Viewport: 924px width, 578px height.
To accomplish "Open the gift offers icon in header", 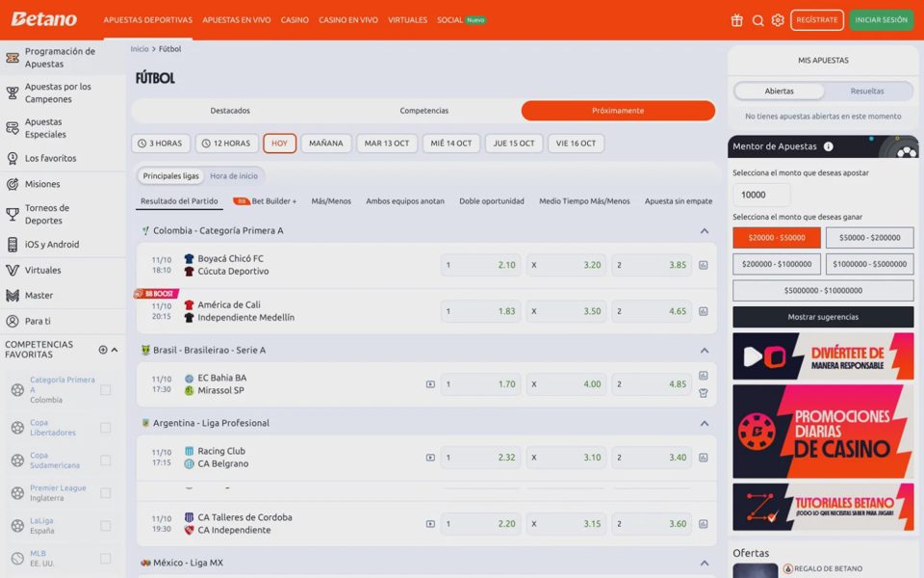I will (736, 20).
